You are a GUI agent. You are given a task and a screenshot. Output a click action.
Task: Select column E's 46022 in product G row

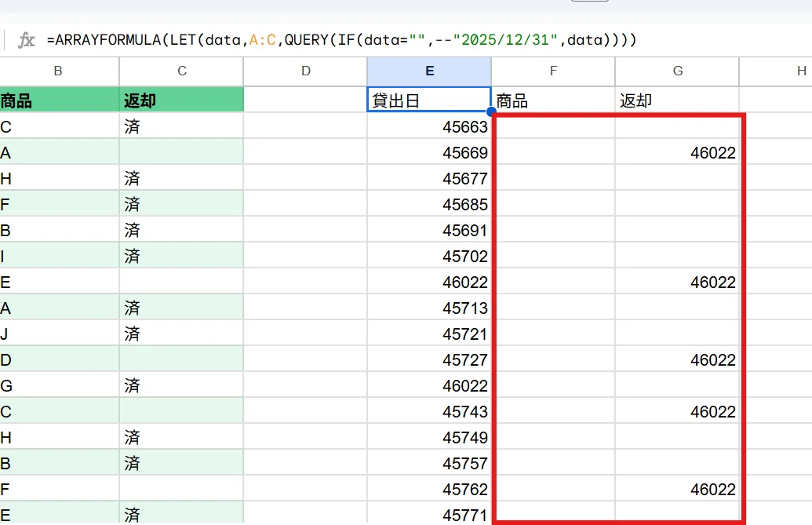point(429,385)
